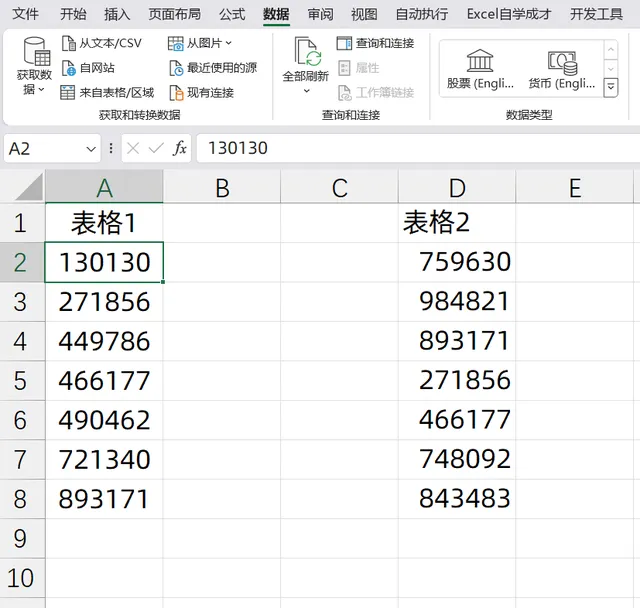Click the confirm checkmark in formula bar

pos(156,148)
